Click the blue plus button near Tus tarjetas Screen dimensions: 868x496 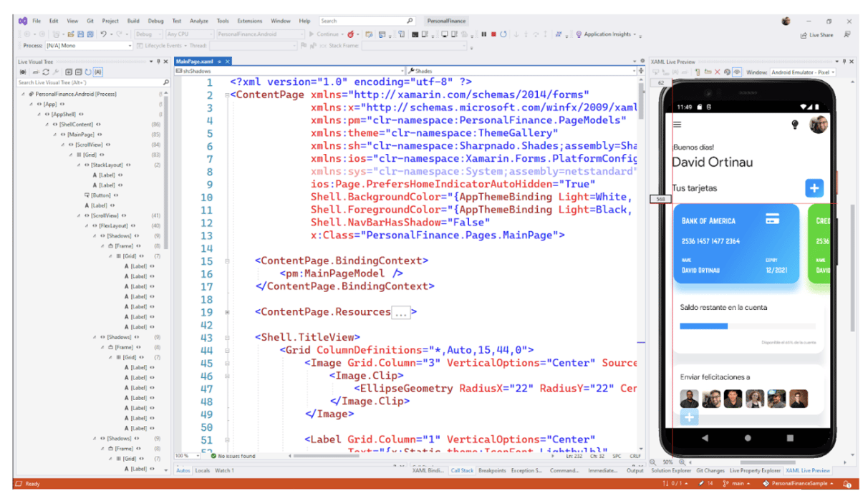click(x=814, y=188)
